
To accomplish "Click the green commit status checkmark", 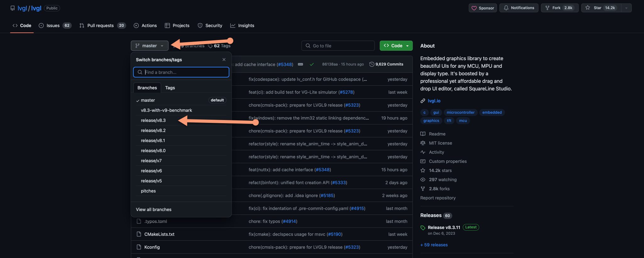I will pyautogui.click(x=312, y=64).
